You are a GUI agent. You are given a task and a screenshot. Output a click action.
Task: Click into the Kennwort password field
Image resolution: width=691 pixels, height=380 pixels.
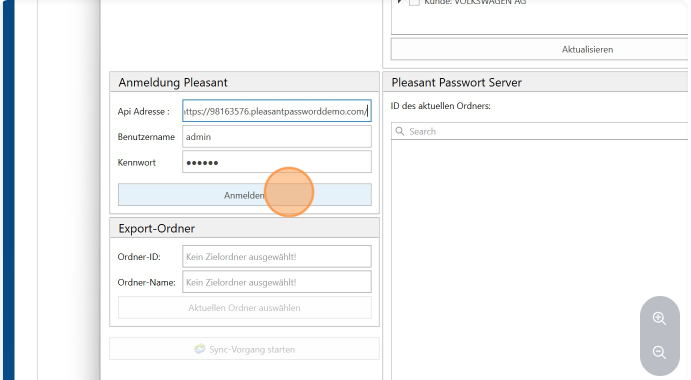(277, 162)
